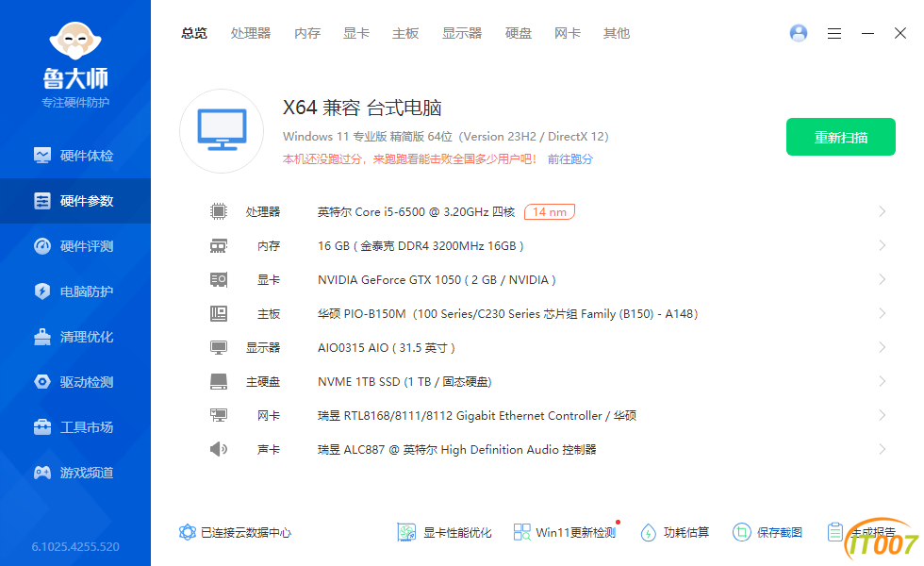Click the 声卡 speaker icon
This screenshot has width=924, height=566.
(x=219, y=449)
